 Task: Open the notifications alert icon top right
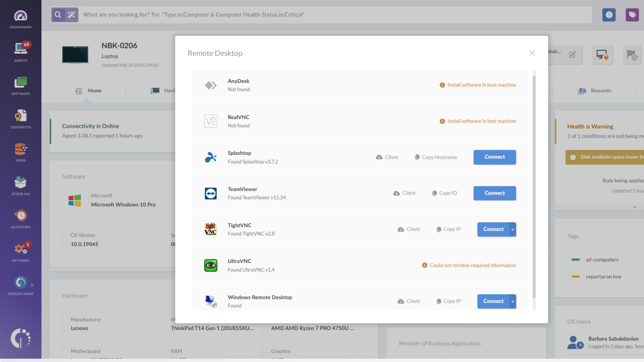(609, 15)
